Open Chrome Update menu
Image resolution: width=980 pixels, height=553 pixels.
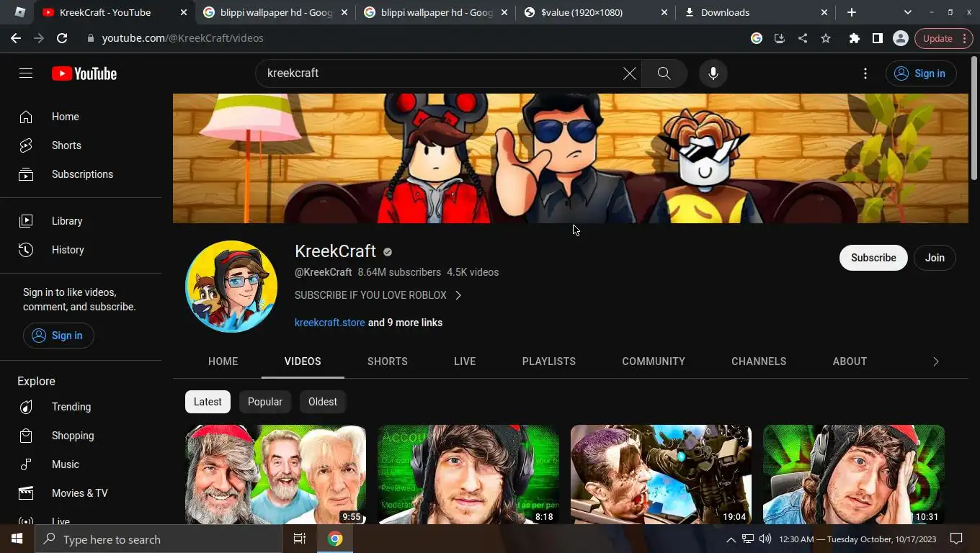click(x=943, y=38)
